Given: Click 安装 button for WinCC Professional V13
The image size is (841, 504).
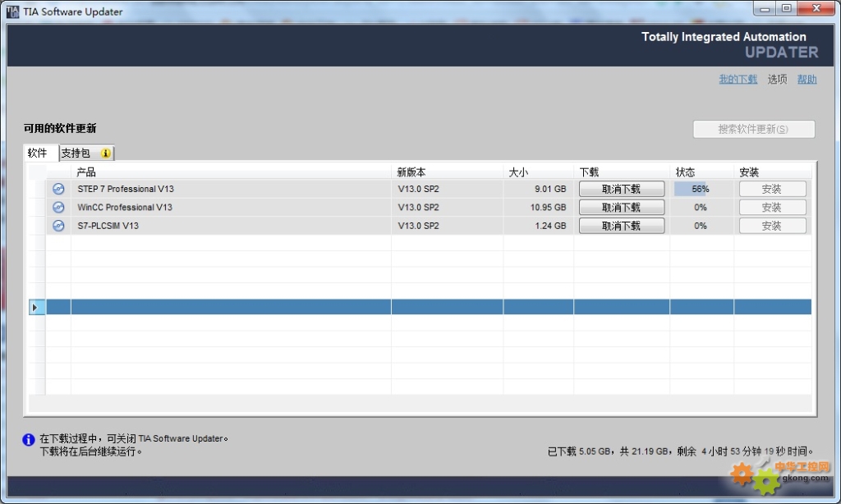Looking at the screenshot, I should point(772,207).
